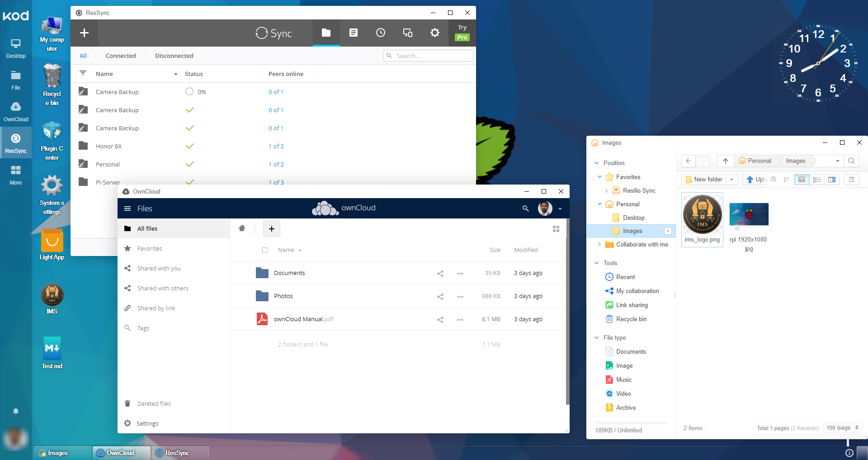Collapse the Personal tree node
868x460 pixels.
point(599,204)
